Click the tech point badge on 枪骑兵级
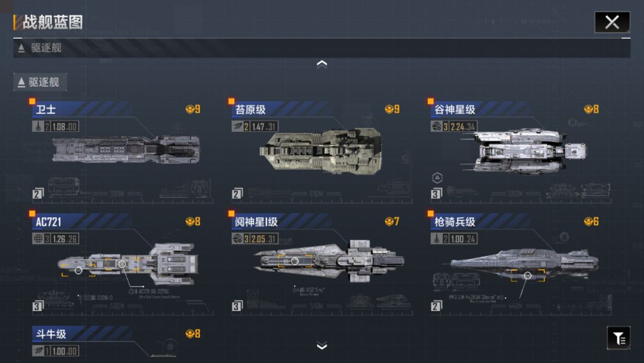This screenshot has height=363, width=644. [x=591, y=222]
